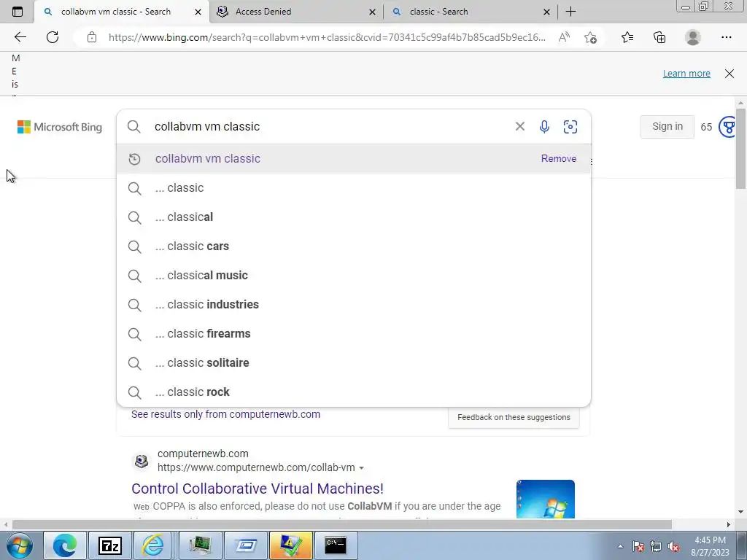Image resolution: width=747 pixels, height=560 pixels.
Task: Click the 65 rewards points count
Action: pyautogui.click(x=706, y=127)
